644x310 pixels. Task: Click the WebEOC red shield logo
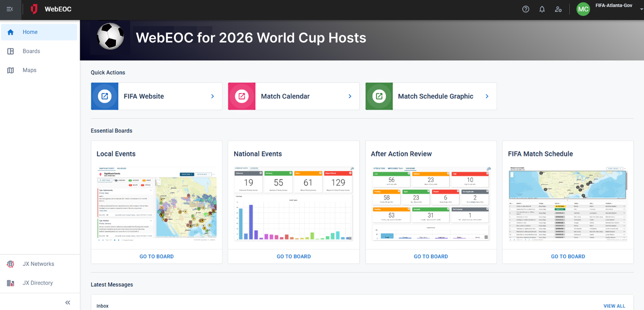pyautogui.click(x=34, y=9)
